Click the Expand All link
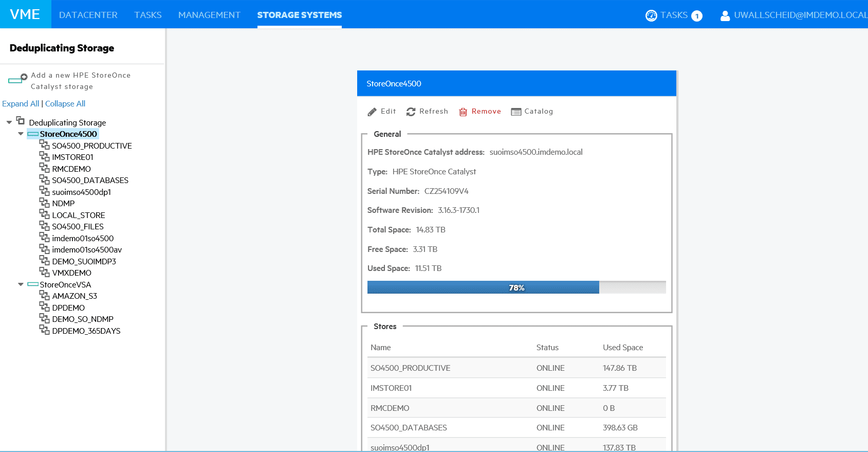The height and width of the screenshot is (452, 868). pos(21,103)
